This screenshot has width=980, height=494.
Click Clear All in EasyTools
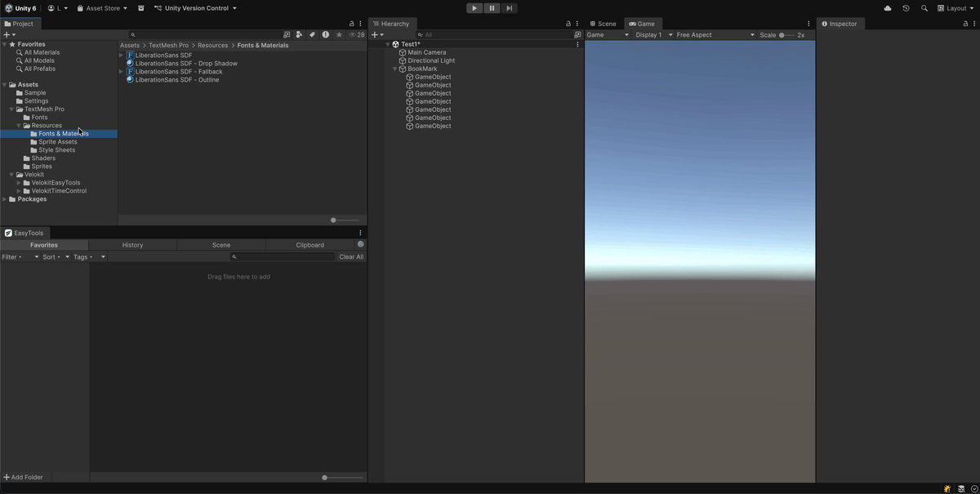351,256
